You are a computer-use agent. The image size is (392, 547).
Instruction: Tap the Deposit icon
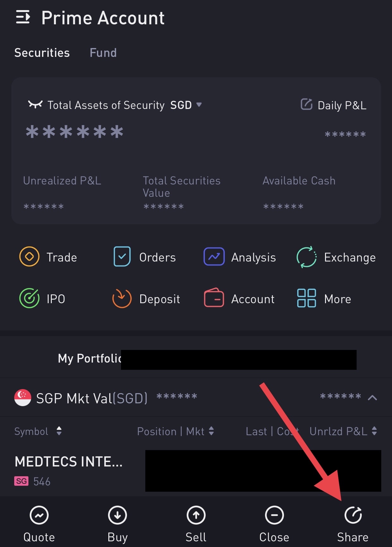tap(122, 298)
